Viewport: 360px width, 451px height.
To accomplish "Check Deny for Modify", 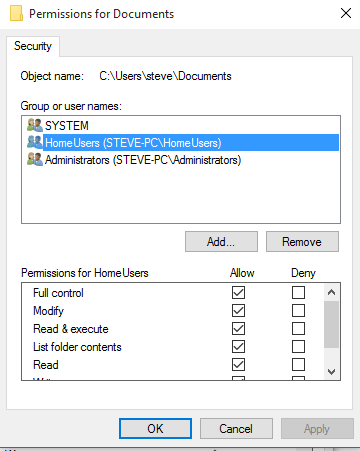I will click(x=298, y=311).
